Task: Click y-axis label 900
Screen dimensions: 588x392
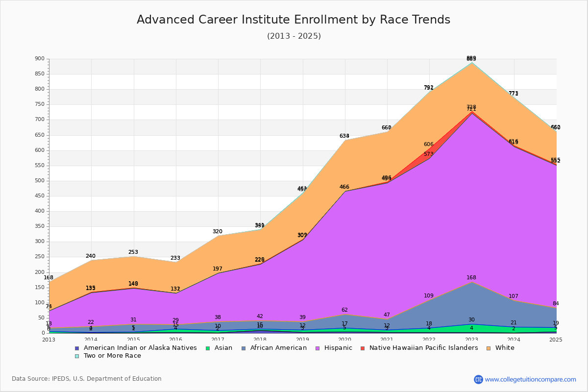Action: click(x=40, y=59)
